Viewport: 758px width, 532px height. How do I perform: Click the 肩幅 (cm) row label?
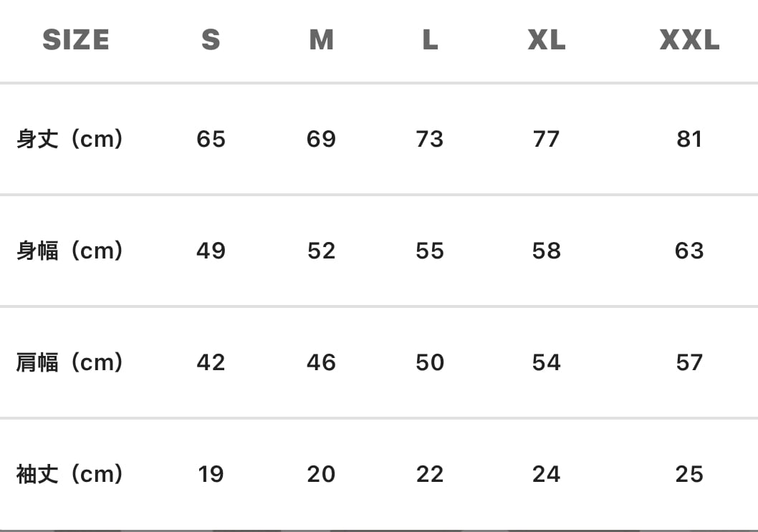69,362
